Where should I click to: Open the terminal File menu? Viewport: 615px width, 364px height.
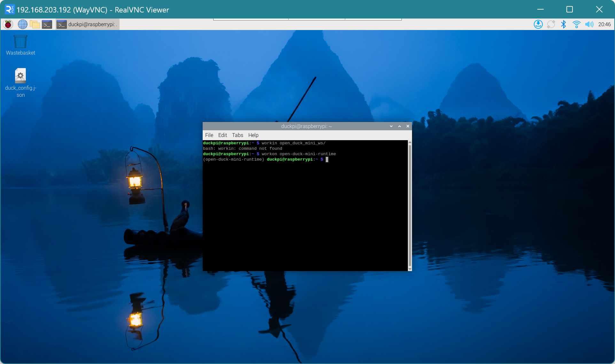point(209,135)
